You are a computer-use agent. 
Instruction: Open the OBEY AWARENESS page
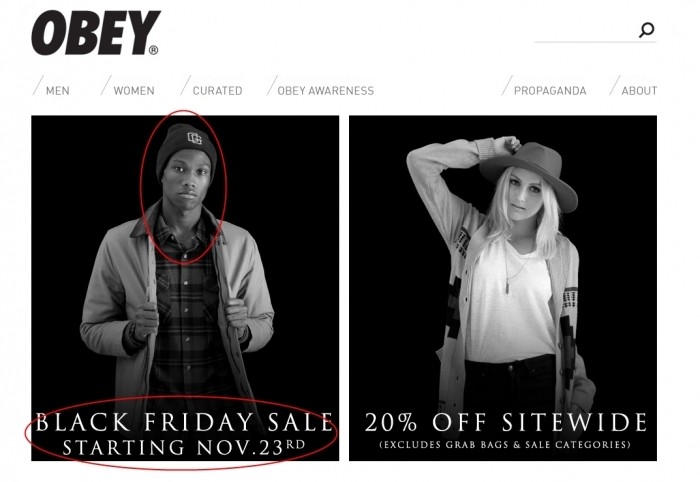(325, 91)
